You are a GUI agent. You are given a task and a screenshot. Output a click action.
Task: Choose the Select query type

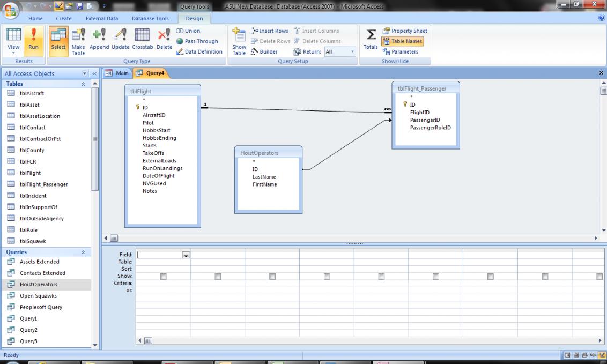(58, 41)
